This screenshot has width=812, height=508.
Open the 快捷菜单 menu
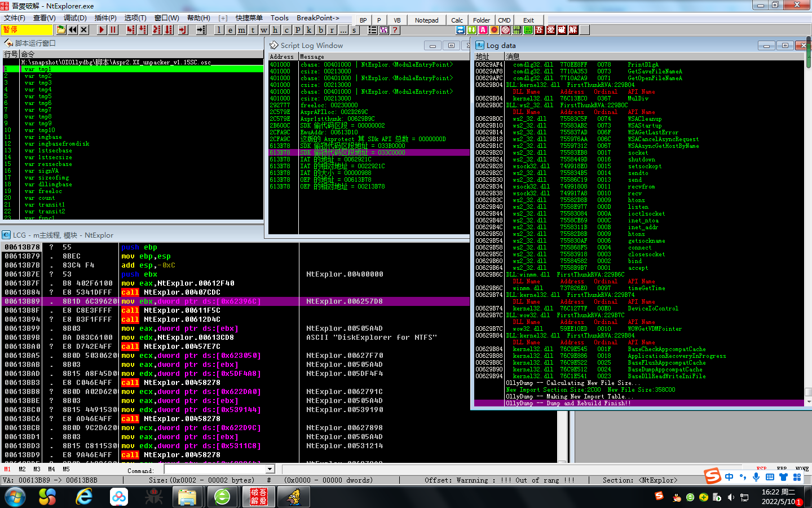tap(249, 18)
